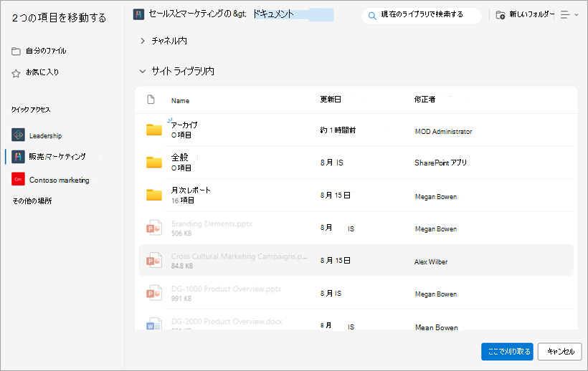Select the お気に入り label
Image resolution: width=588 pixels, height=371 pixels.
pyautogui.click(x=42, y=72)
